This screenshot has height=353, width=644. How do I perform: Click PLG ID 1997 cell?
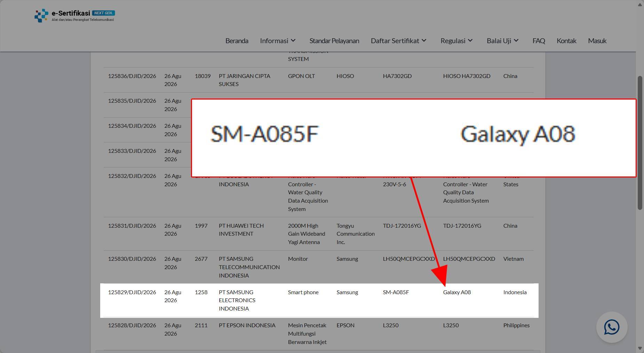tap(201, 226)
